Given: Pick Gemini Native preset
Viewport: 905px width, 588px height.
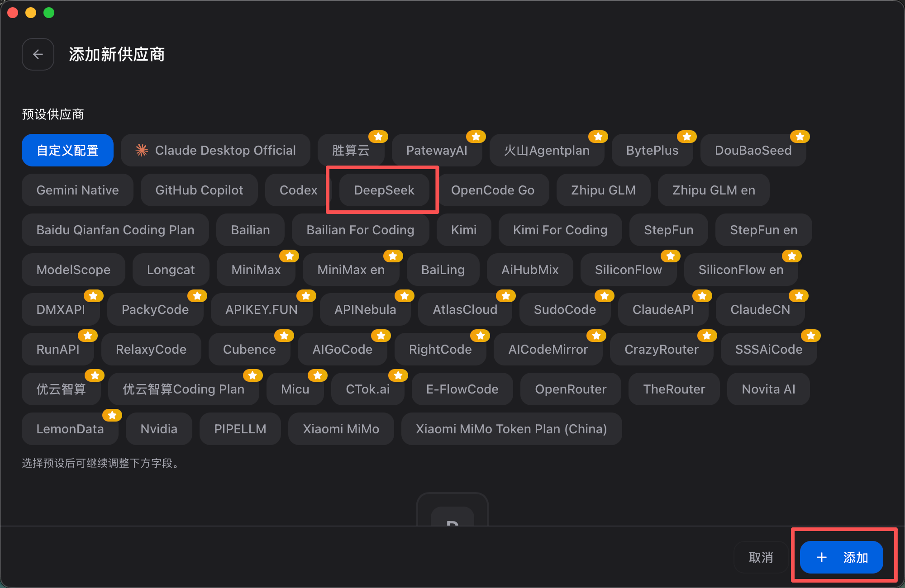Looking at the screenshot, I should [x=77, y=190].
